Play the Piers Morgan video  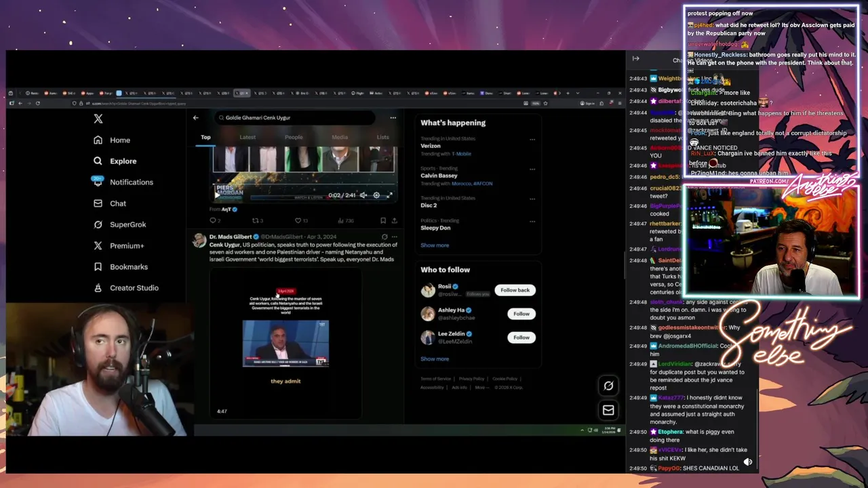217,195
